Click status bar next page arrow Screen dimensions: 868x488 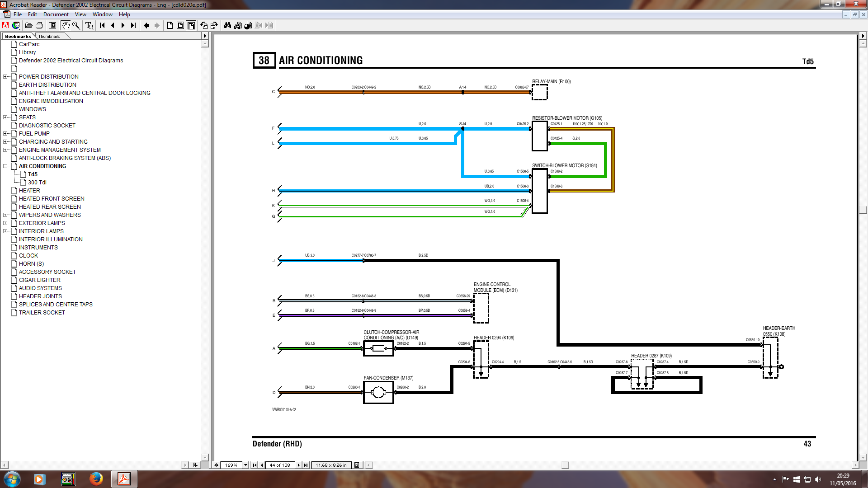299,465
